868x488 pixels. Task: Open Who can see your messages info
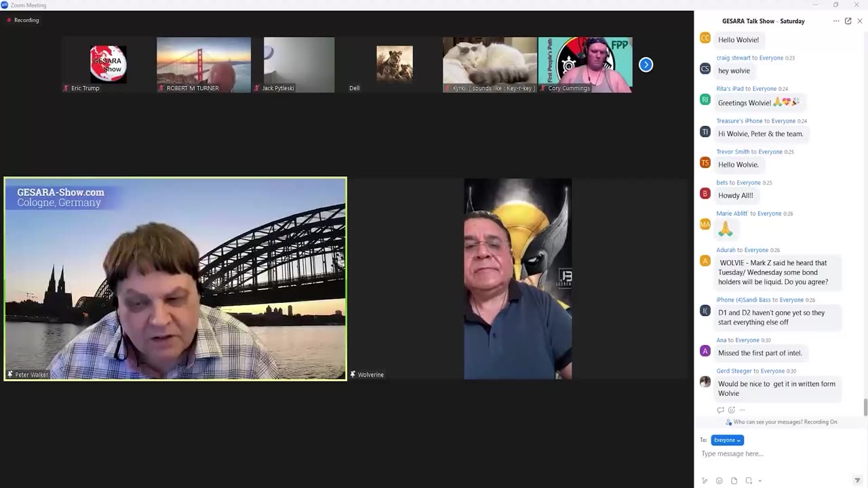(x=781, y=422)
